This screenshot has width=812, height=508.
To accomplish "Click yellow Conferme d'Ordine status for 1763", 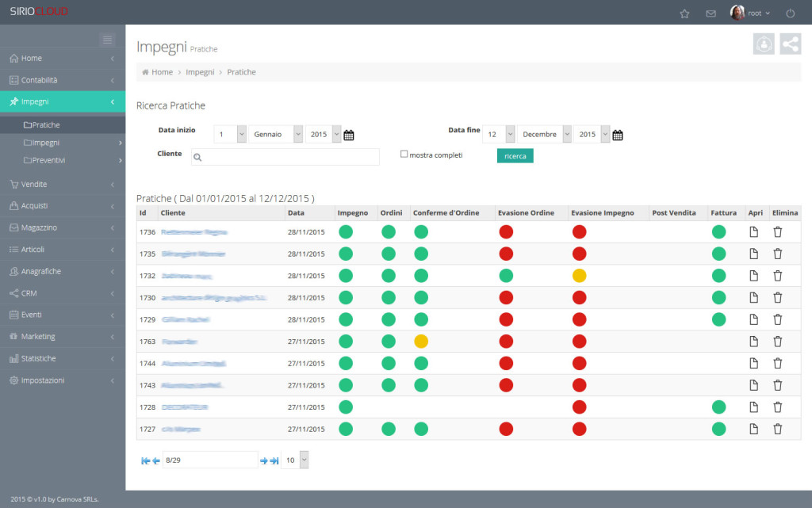I will [x=421, y=342].
